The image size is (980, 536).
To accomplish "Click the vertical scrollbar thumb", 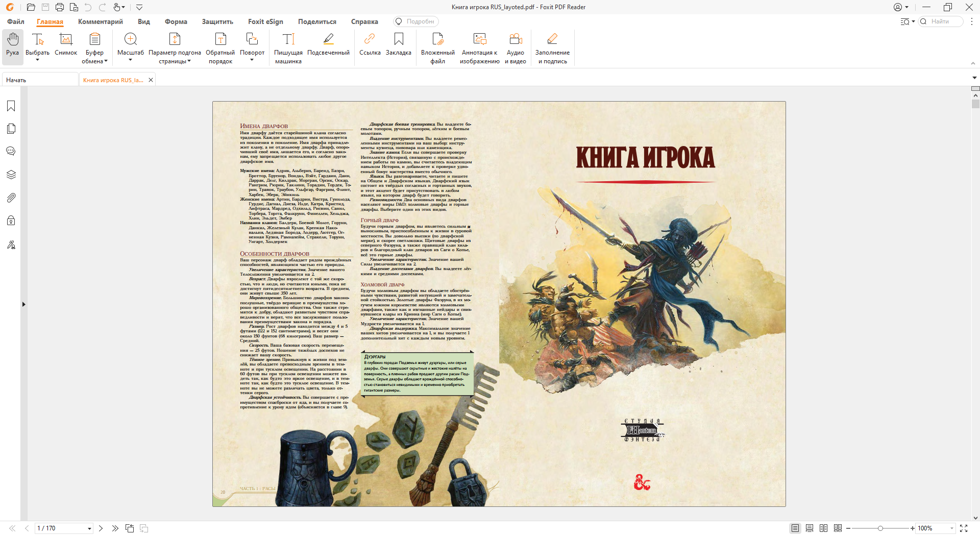I will pyautogui.click(x=975, y=104).
